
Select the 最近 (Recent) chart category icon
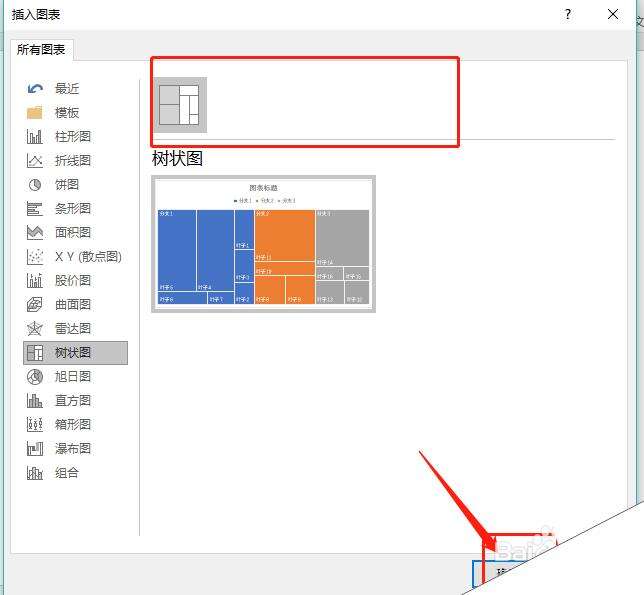(x=35, y=89)
